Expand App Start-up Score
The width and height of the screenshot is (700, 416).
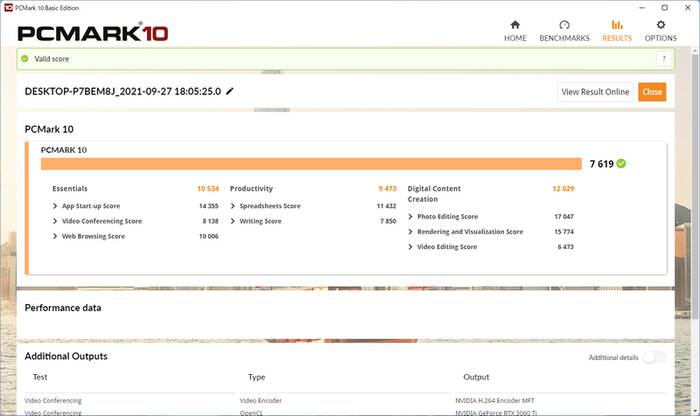(55, 206)
